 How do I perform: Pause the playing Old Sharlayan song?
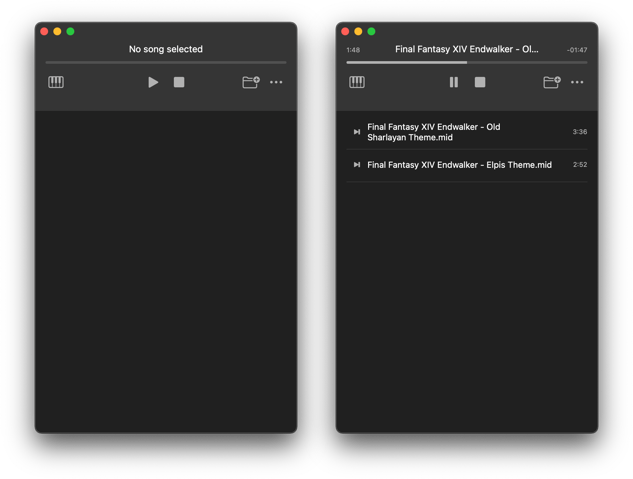pos(454,82)
